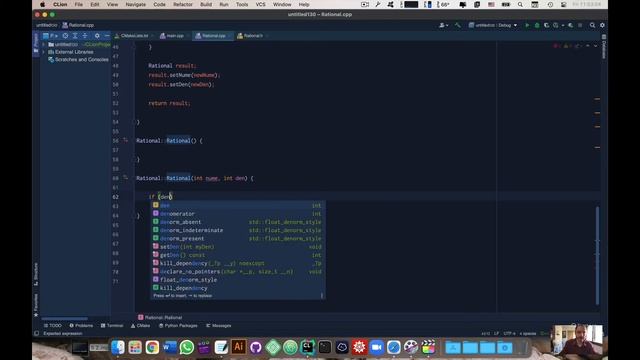Image resolution: width=640 pixels, height=360 pixels.
Task: Open the Terminal tool window
Action: pos(111,326)
